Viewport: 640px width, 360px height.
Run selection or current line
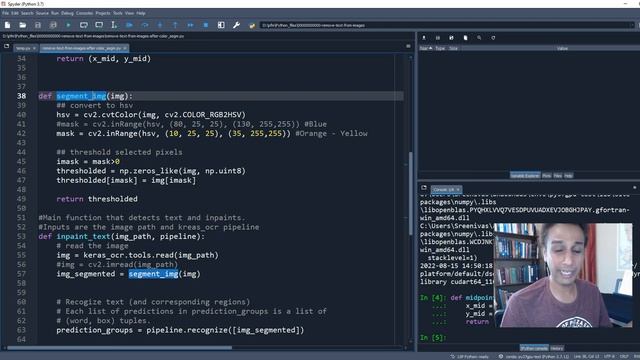pyautogui.click(x=114, y=25)
